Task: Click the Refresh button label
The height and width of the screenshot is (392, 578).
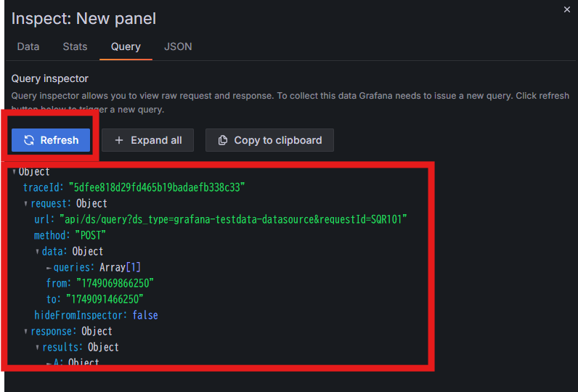Action: pyautogui.click(x=60, y=140)
